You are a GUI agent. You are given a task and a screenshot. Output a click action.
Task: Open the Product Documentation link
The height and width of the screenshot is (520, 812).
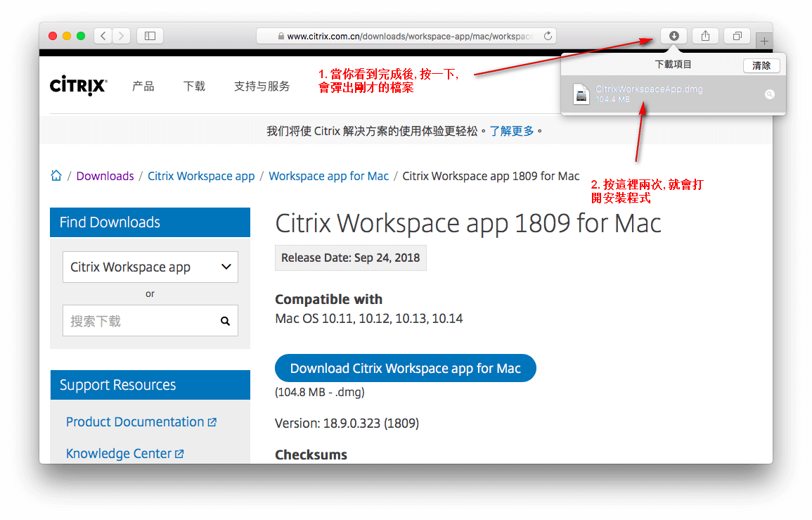click(135, 422)
